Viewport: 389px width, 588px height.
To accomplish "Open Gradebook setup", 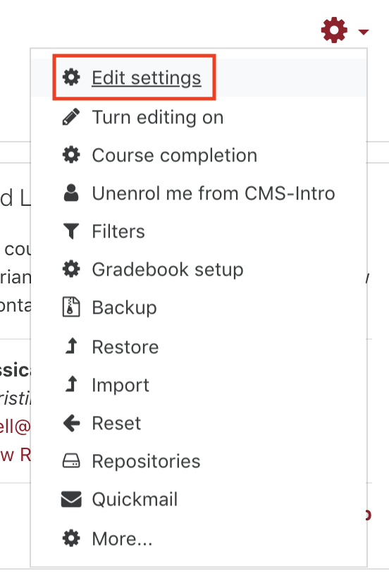I will [x=168, y=269].
